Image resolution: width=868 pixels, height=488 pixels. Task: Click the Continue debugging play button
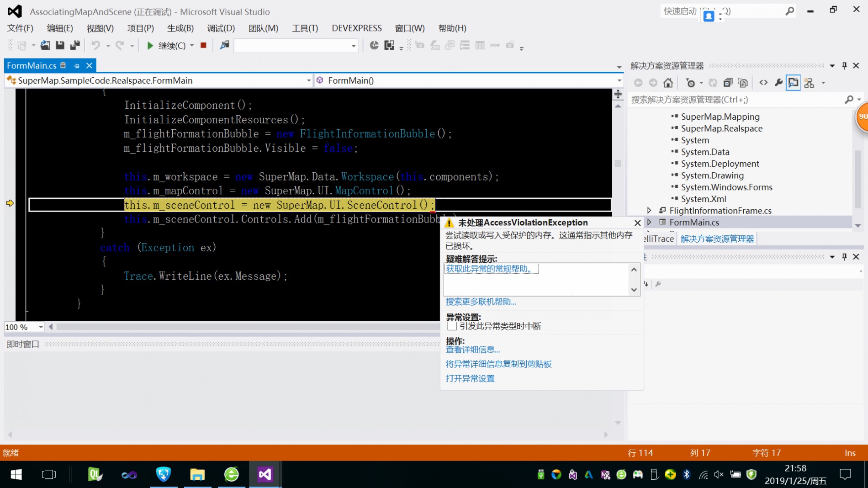point(150,45)
